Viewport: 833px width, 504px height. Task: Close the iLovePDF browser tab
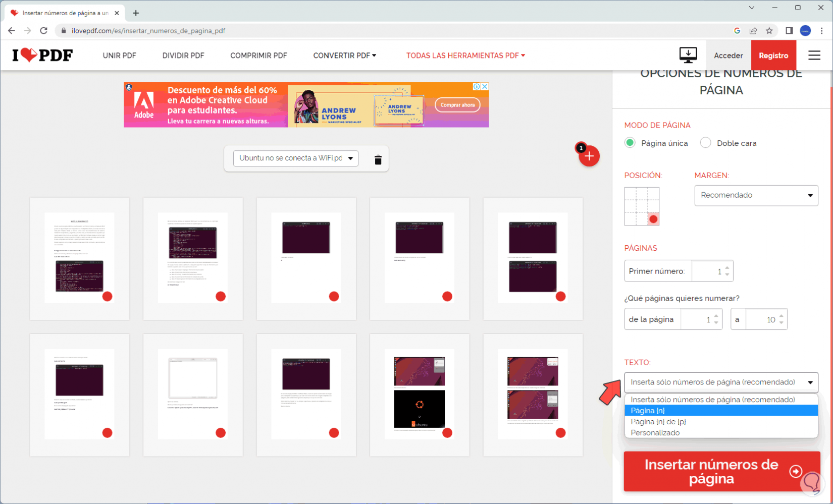[x=117, y=13]
